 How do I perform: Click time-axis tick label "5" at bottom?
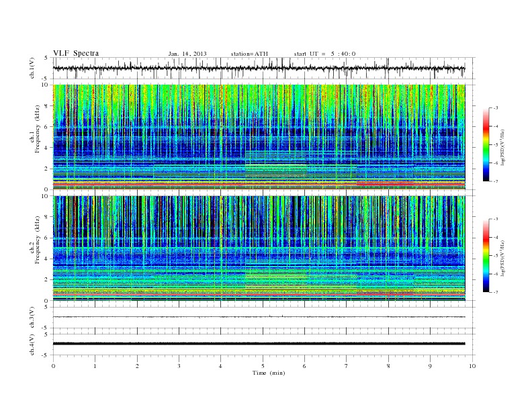tap(263, 366)
